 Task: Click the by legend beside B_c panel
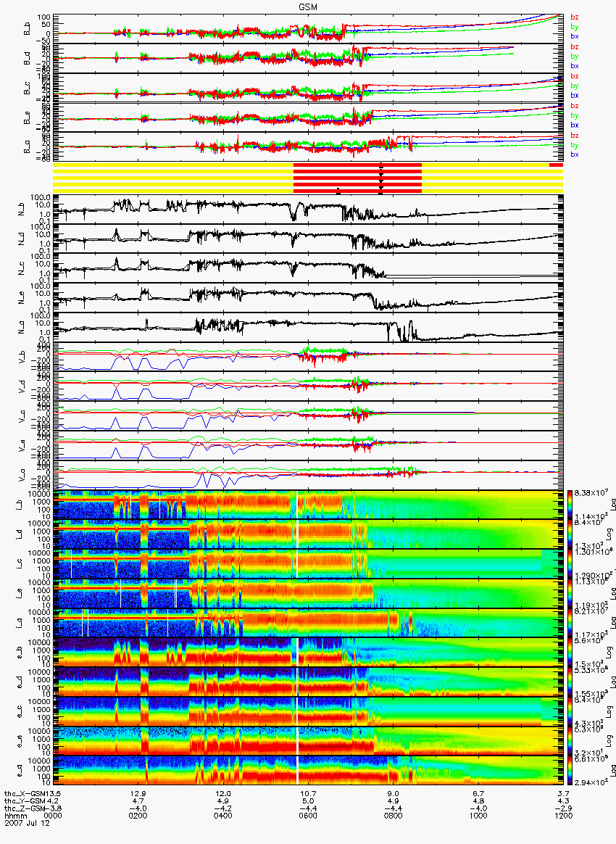tap(574, 86)
